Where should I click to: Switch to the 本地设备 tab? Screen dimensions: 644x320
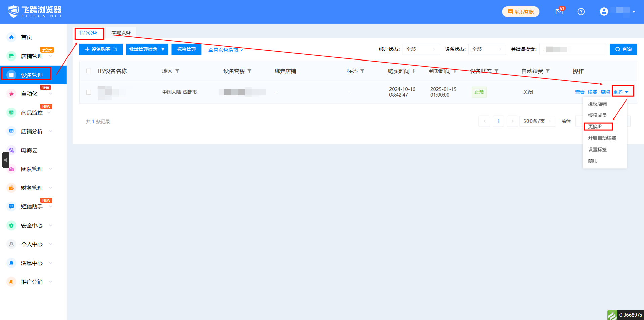coord(121,33)
